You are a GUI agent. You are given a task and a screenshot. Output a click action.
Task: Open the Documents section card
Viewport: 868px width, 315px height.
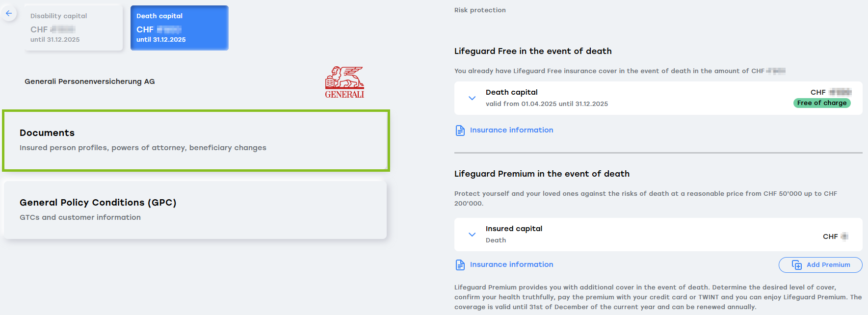point(196,140)
